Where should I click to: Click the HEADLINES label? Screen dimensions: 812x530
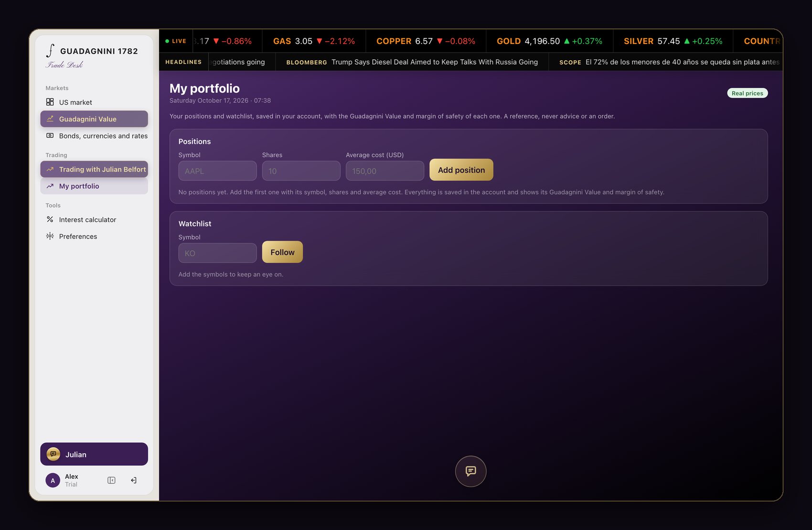(183, 62)
